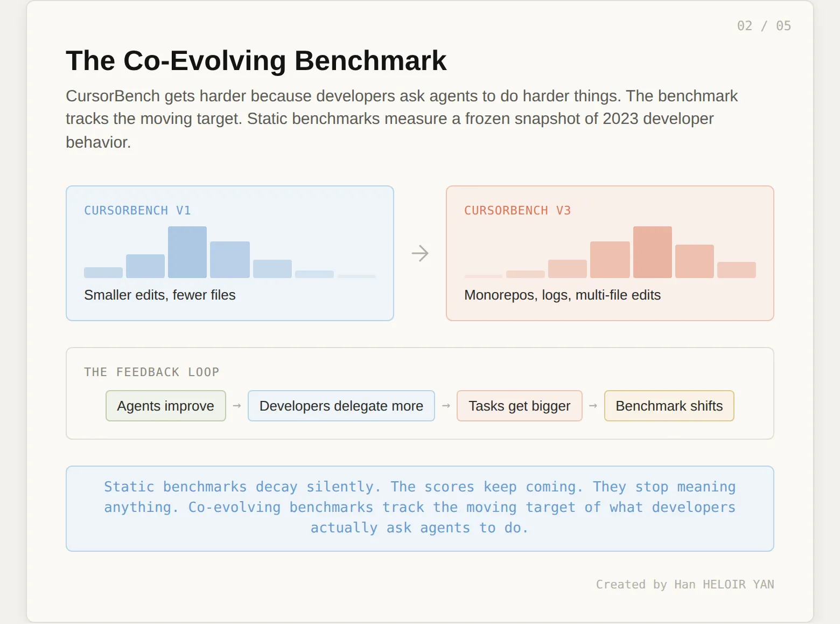This screenshot has height=624, width=840.
Task: Select the Agents improve box
Action: point(166,406)
